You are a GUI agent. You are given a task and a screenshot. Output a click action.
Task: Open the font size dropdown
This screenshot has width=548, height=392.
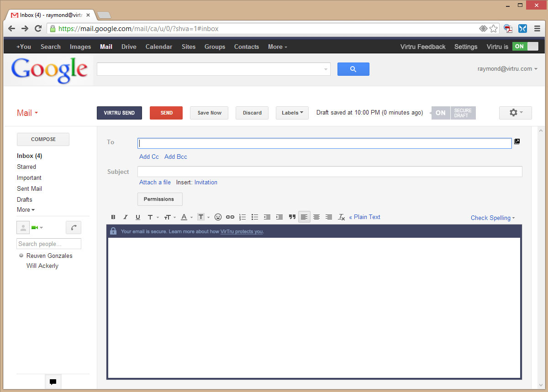(170, 217)
